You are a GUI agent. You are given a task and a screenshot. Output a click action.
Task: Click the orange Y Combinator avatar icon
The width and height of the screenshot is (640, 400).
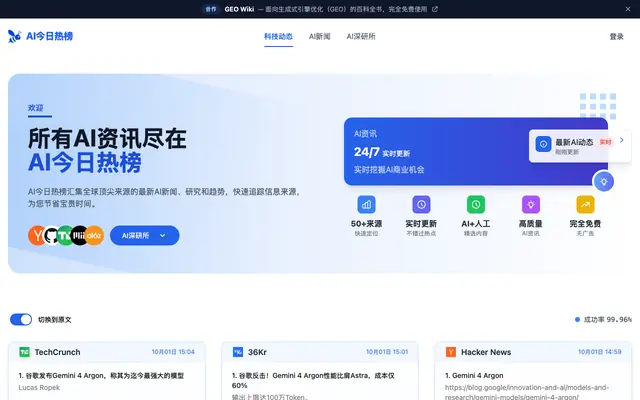(36, 236)
